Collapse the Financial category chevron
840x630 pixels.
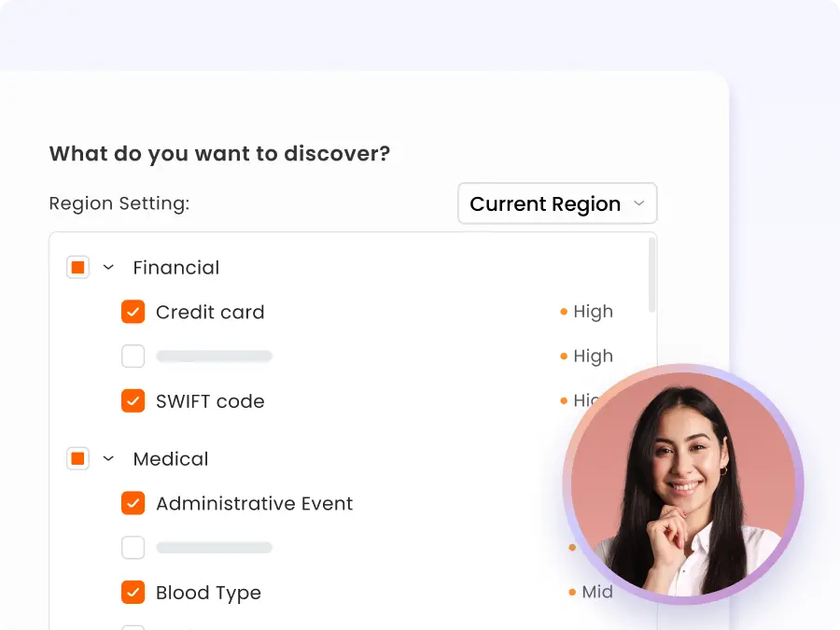tap(108, 267)
